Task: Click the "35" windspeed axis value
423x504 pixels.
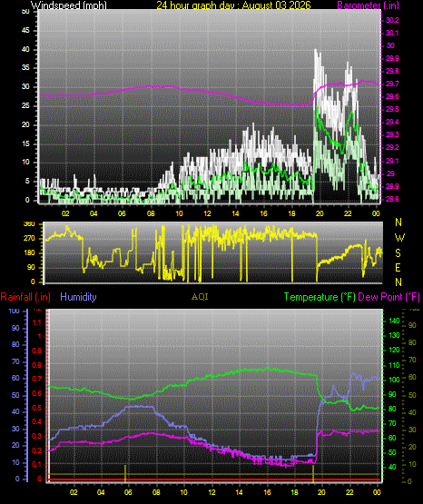Action: pos(25,68)
